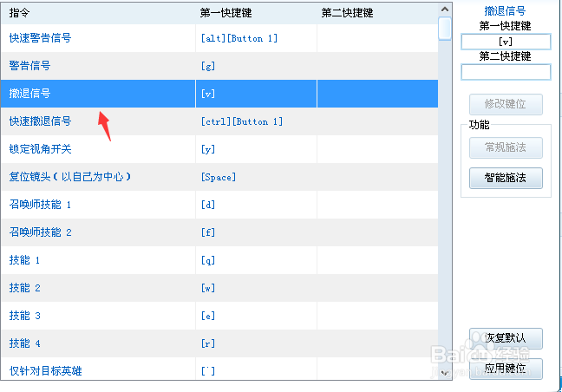Click the [w] hotkey cell
Viewport: 562px width, 392px height.
click(x=256, y=288)
